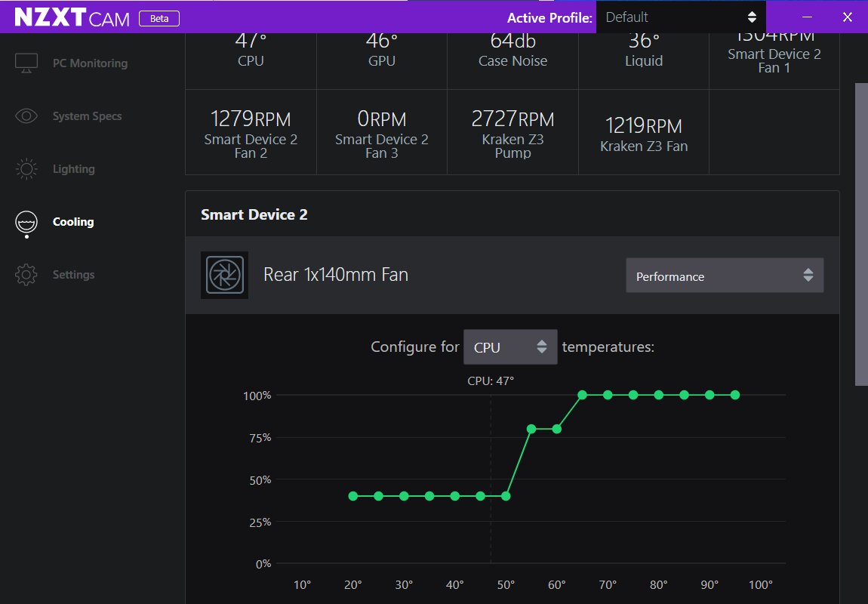Click the Lighting sun icon
The height and width of the screenshot is (604, 868).
[26, 169]
